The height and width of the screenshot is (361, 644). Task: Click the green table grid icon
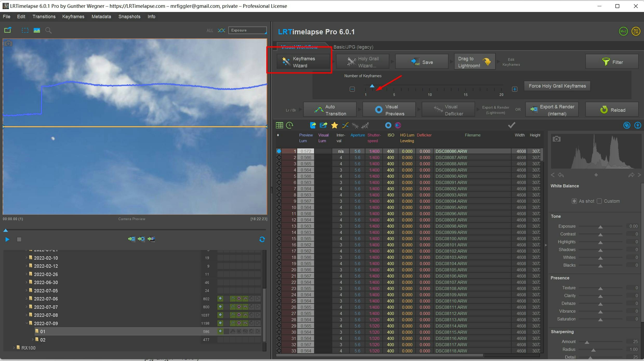280,125
